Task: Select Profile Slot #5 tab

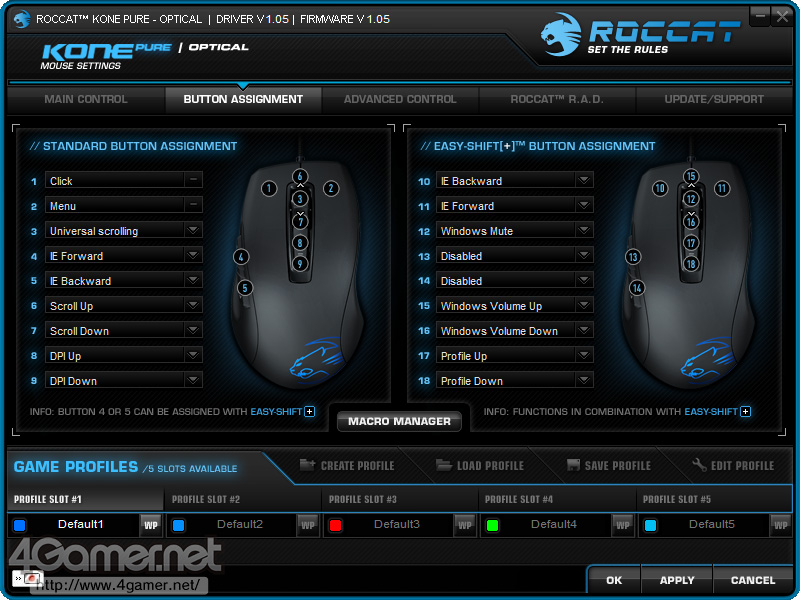Action: coord(714,499)
